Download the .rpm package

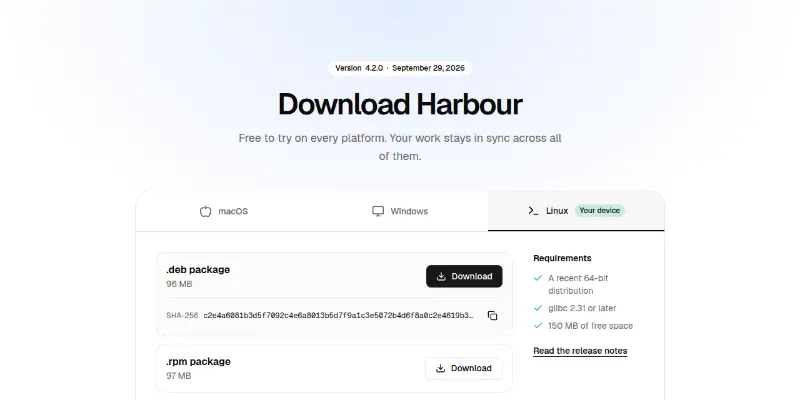pyautogui.click(x=464, y=368)
